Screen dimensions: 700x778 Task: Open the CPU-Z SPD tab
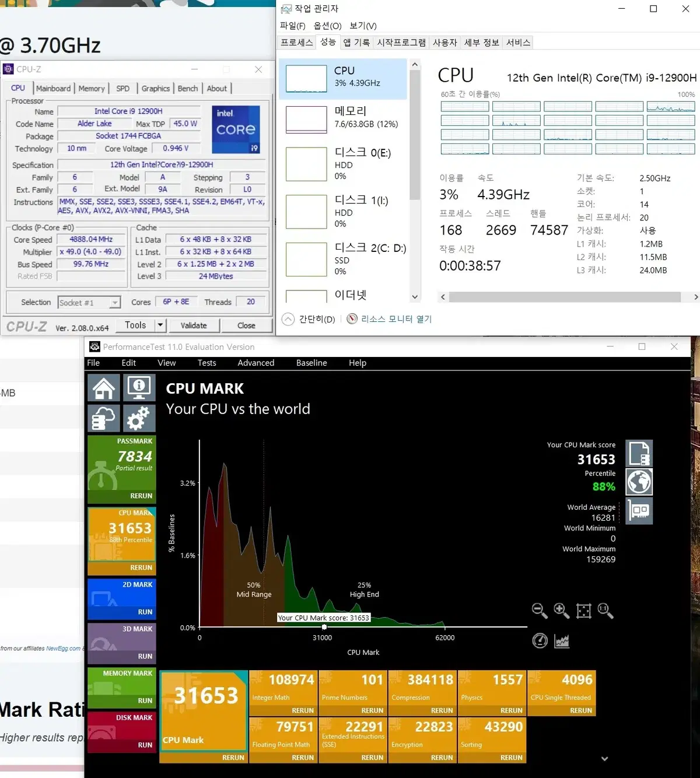pyautogui.click(x=123, y=89)
